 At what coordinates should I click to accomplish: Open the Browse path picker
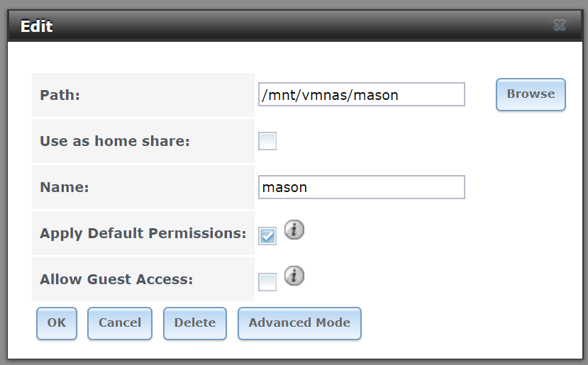(531, 94)
